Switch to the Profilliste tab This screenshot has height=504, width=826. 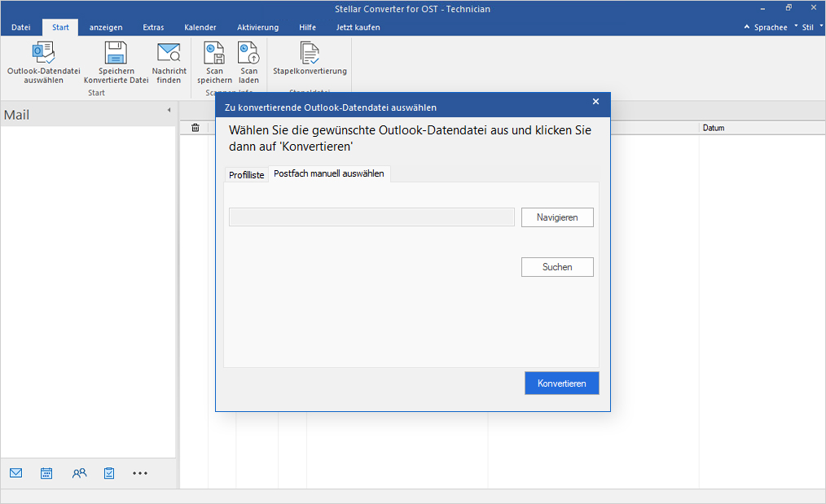(246, 175)
